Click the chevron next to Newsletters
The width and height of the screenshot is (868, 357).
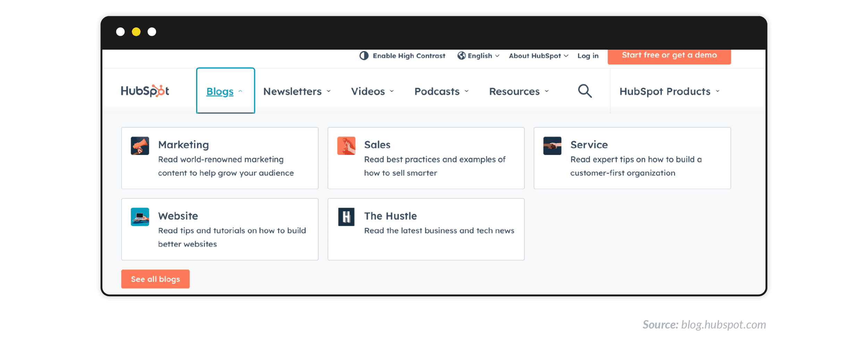point(328,91)
